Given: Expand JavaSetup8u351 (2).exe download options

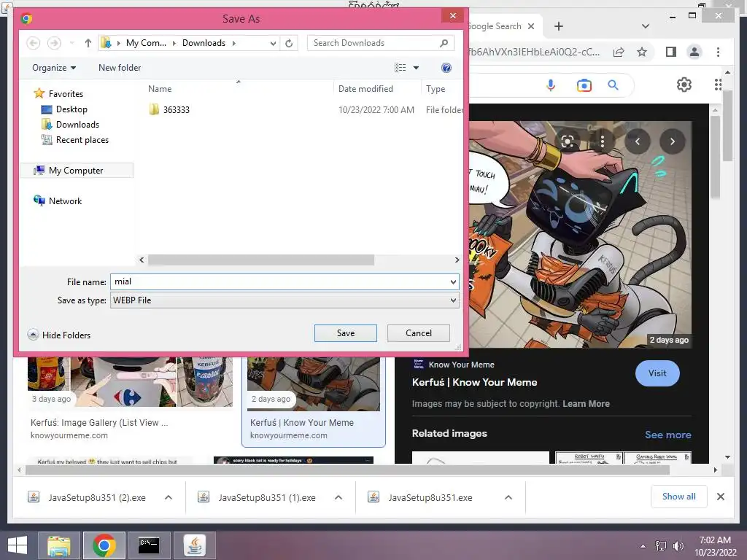Looking at the screenshot, I should coord(169,497).
